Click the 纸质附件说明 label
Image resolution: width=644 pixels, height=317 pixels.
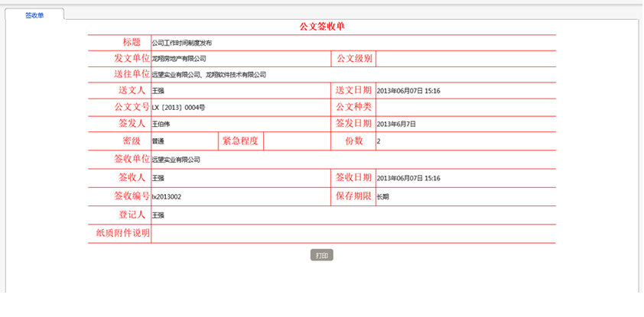tap(123, 233)
